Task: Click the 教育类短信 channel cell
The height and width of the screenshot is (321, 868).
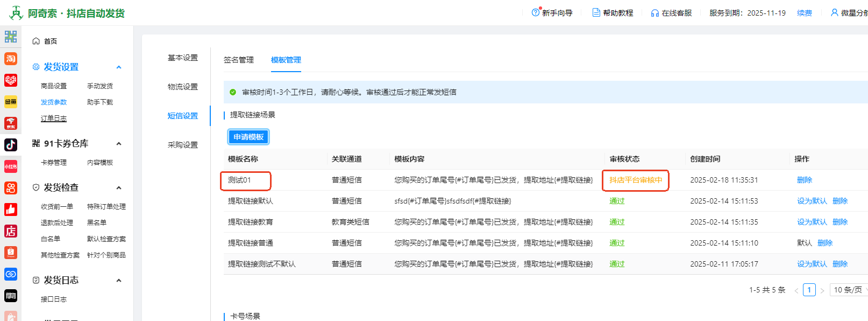Action: click(351, 222)
